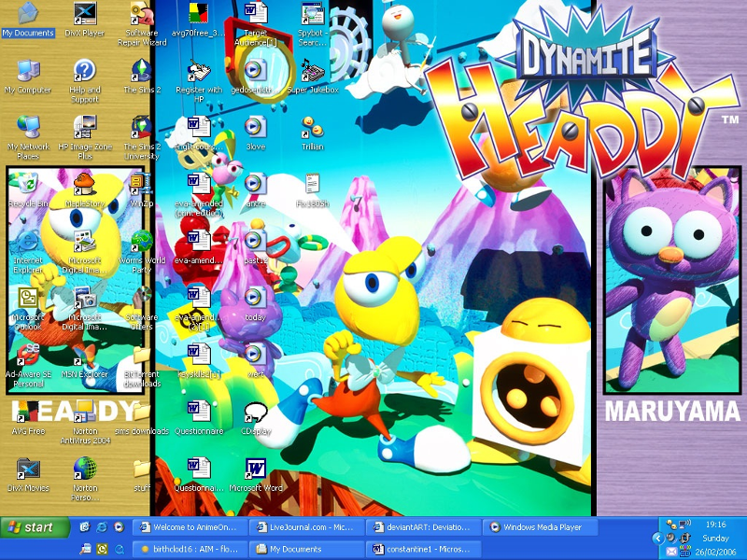Viewport: 747px width, 560px height.
Task: Expand hidden system tray icons chevron
Action: click(x=658, y=539)
